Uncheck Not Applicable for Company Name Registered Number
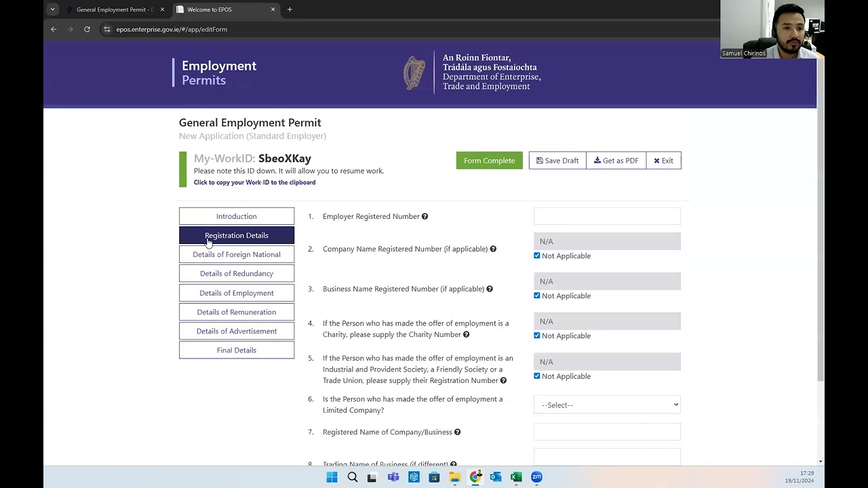This screenshot has width=868, height=488. 537,256
